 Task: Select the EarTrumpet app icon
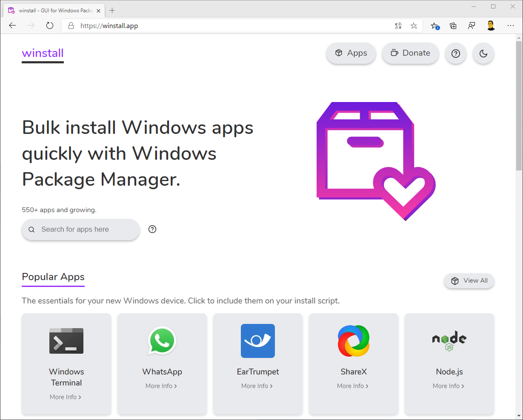click(258, 341)
